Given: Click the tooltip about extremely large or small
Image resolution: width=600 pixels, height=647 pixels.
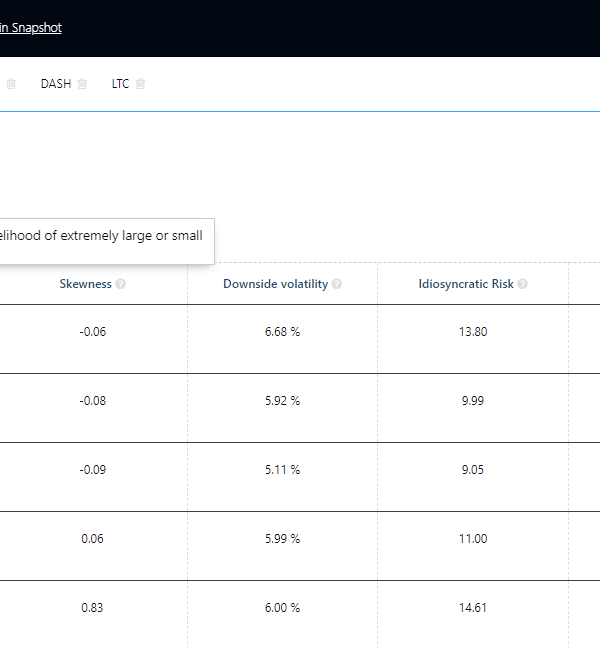Looking at the screenshot, I should click(x=101, y=237).
